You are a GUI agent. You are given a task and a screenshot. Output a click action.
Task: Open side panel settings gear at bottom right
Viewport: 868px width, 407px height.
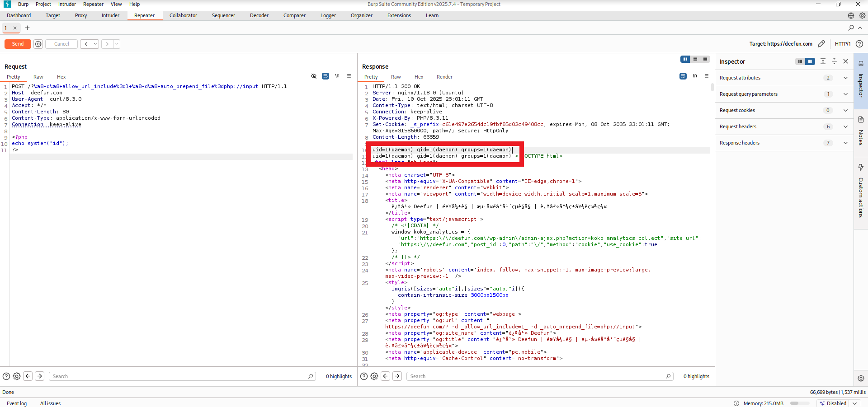861,378
